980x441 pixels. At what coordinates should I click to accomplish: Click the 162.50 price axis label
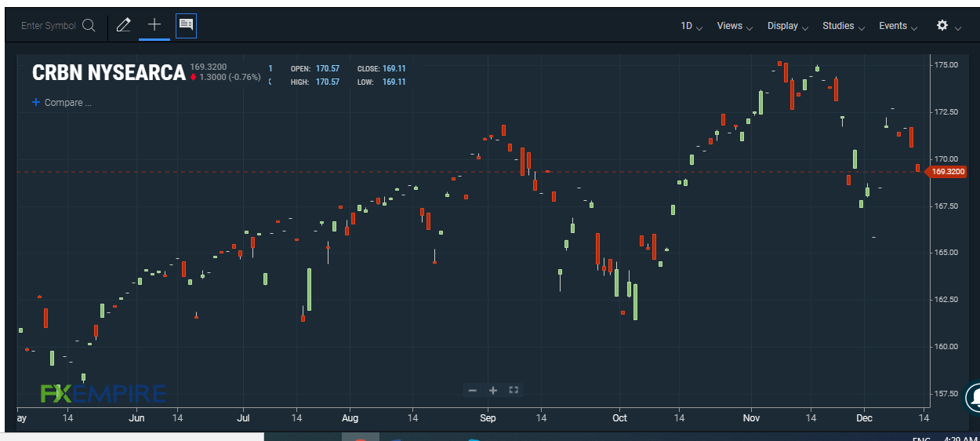(947, 299)
